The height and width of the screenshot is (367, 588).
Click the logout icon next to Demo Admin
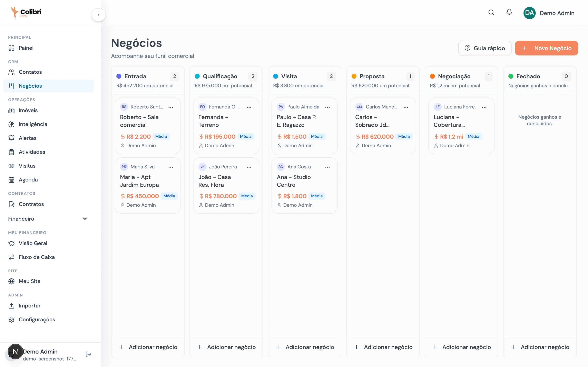coord(88,354)
